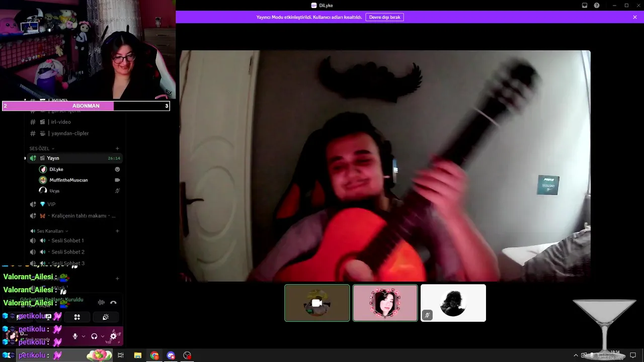Screen dimensions: 644x362
Task: Toggle screen share in voice panel
Action: pyautogui.click(x=48, y=317)
